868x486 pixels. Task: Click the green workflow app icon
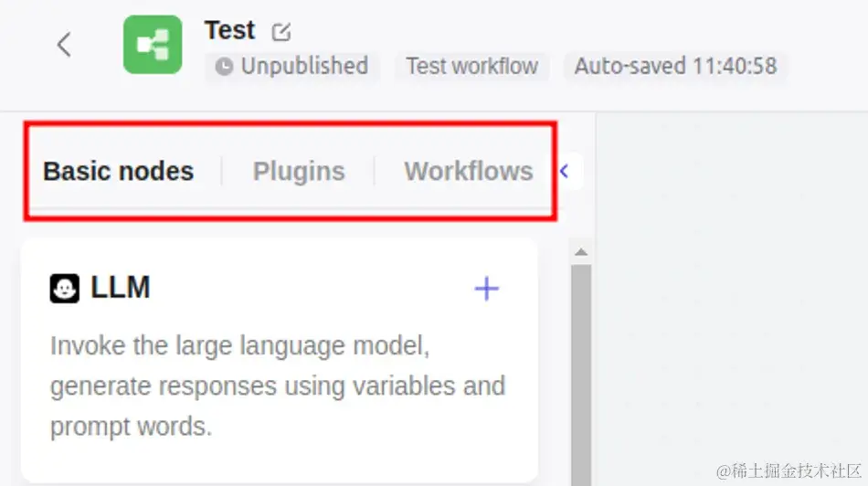153,45
